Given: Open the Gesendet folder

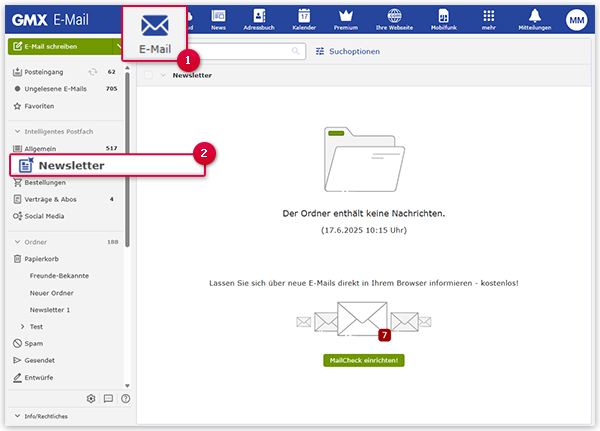Looking at the screenshot, I should pyautogui.click(x=65, y=361).
